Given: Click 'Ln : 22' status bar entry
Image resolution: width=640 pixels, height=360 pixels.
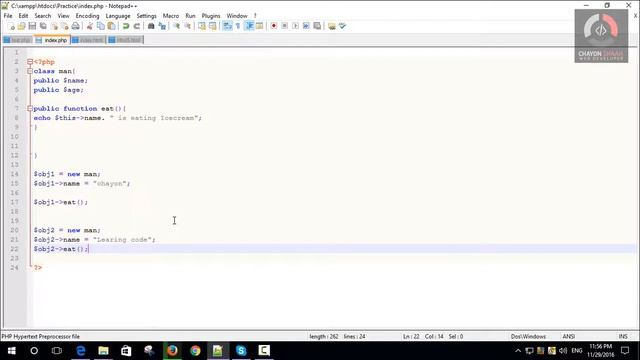Looking at the screenshot, I should pyautogui.click(x=411, y=337).
